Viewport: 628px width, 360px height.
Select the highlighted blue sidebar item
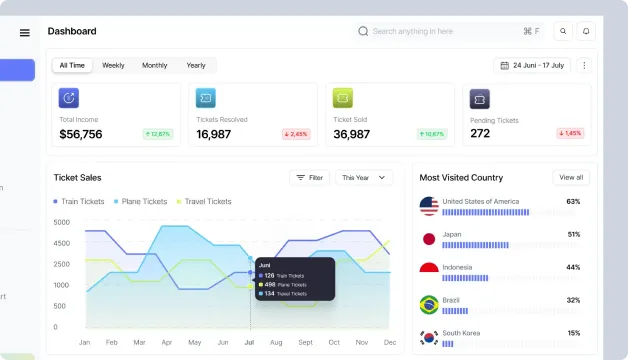tap(17, 70)
